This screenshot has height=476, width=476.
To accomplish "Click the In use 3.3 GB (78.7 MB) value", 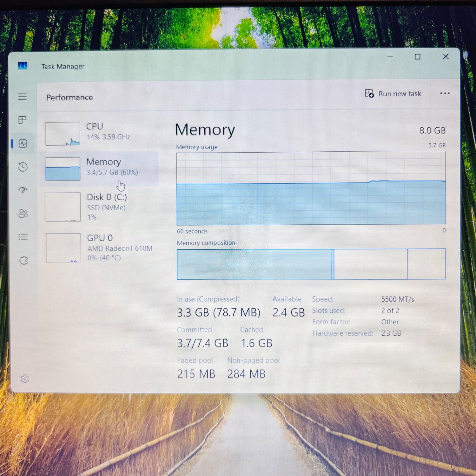I will coord(219,313).
